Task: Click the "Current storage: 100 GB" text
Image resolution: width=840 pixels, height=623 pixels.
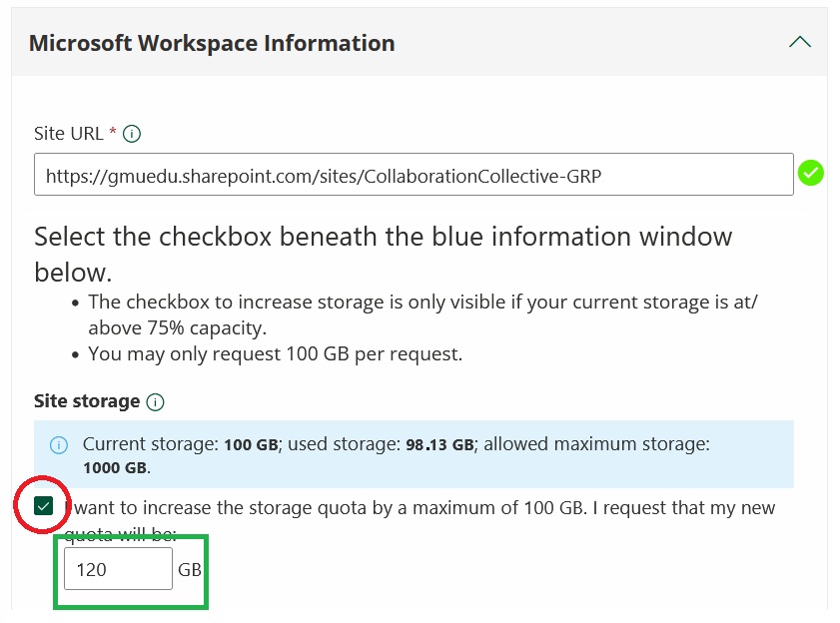Action: [180, 444]
